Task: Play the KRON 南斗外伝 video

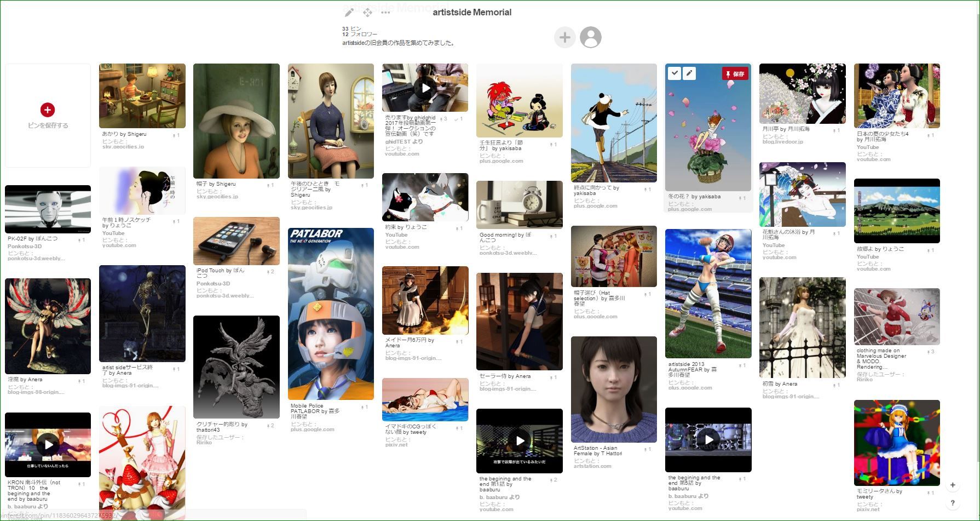Action: point(48,444)
